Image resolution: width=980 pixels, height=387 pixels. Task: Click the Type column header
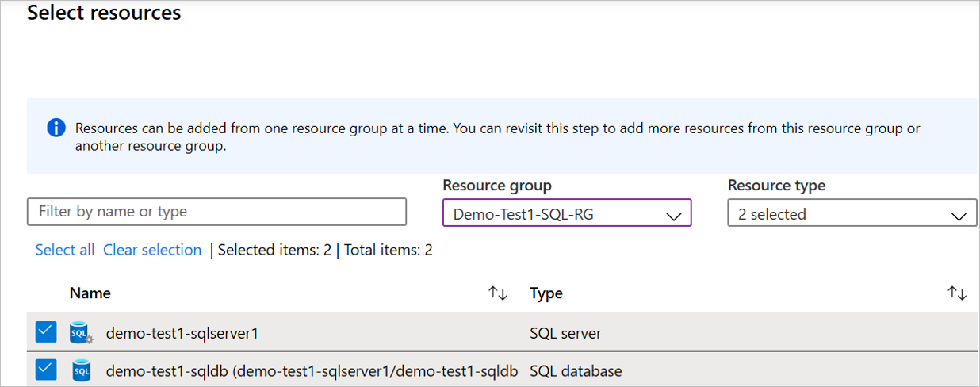click(x=546, y=293)
